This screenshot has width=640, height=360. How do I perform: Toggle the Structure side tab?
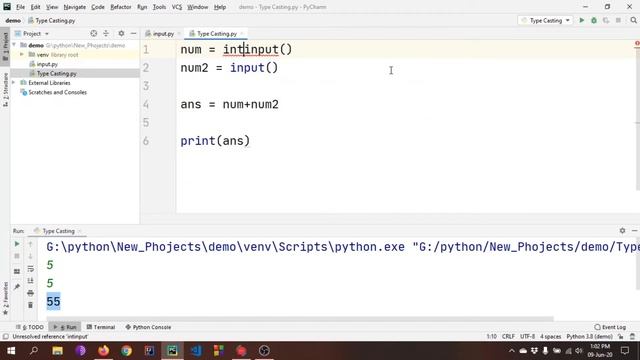pyautogui.click(x=5, y=90)
